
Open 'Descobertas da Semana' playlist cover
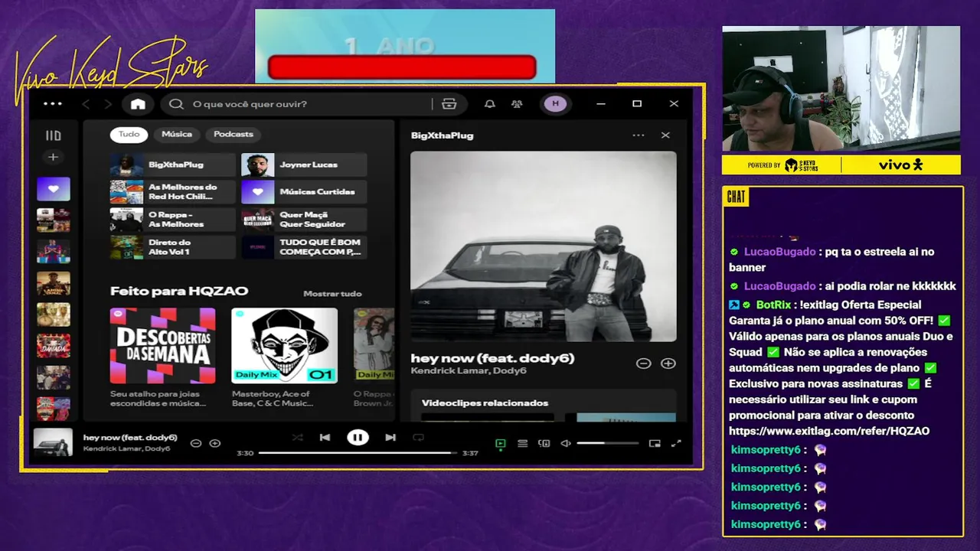163,346
